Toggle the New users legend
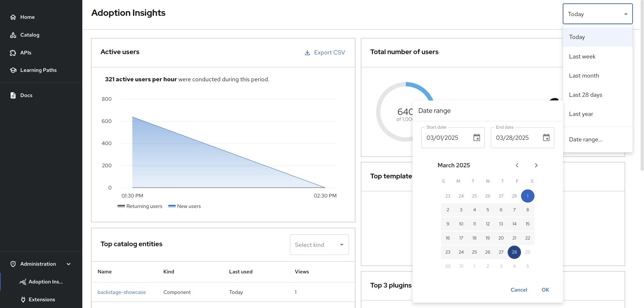The width and height of the screenshot is (644, 308). click(x=184, y=206)
